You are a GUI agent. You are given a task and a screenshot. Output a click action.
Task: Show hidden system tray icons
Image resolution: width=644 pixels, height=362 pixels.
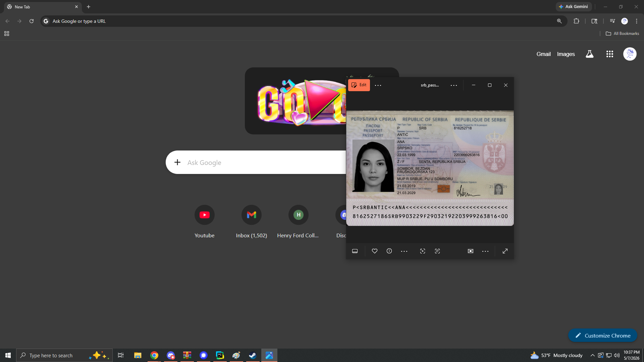coord(592,355)
